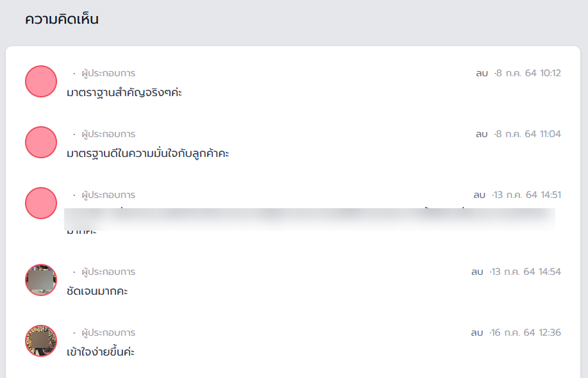Open the photo avatar beside "ชัดเจนมากคะ"
The width and height of the screenshot is (588, 378).
coord(41,280)
